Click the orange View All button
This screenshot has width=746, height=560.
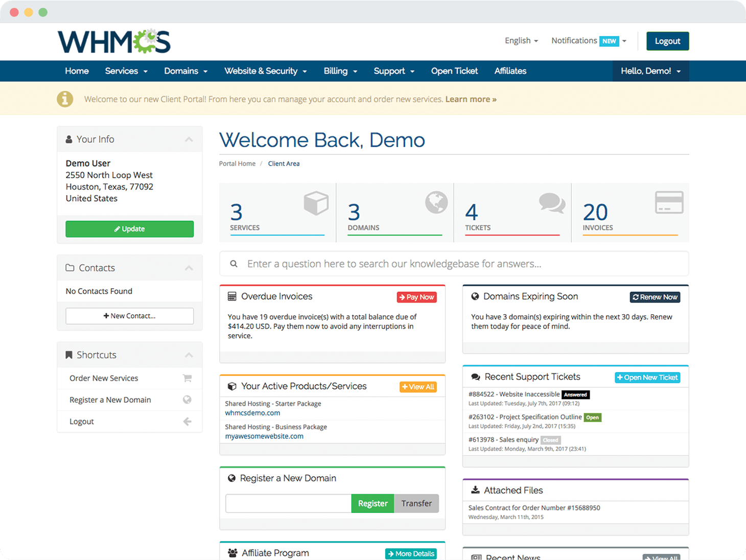tap(418, 387)
